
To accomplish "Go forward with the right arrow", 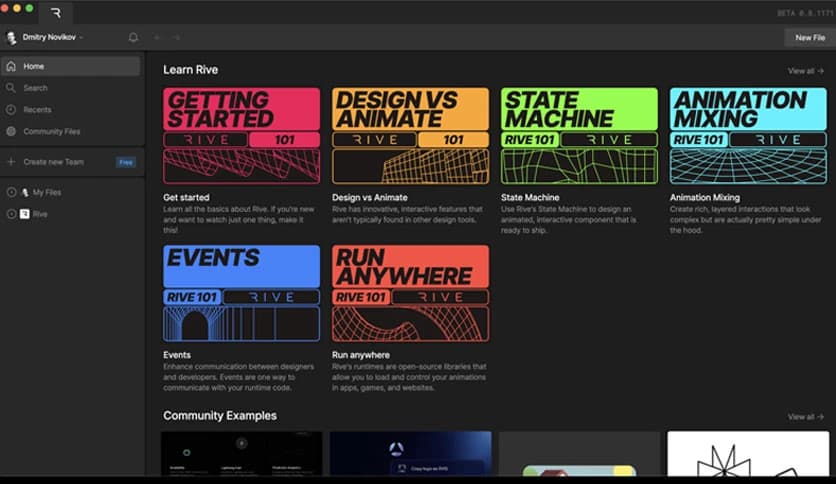I will [x=177, y=37].
